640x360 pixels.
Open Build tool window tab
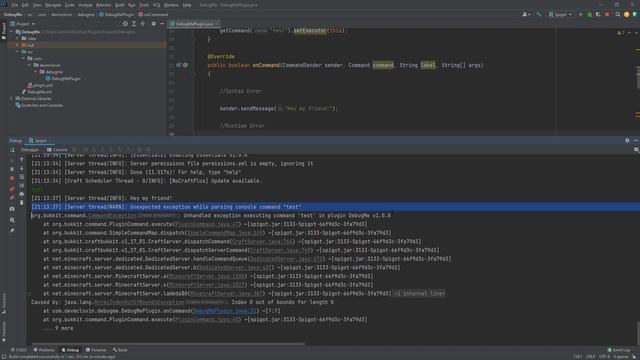[120, 350]
